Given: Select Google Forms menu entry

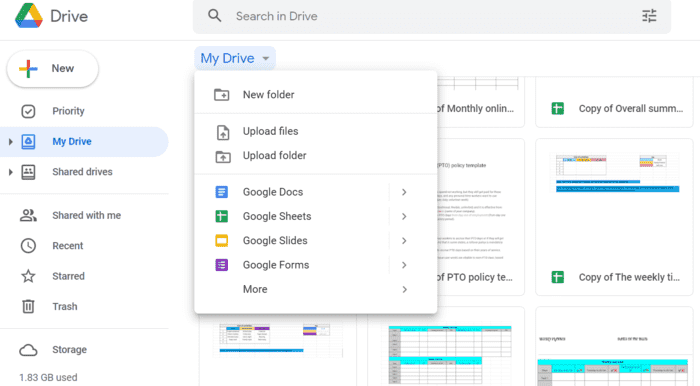Looking at the screenshot, I should click(316, 265).
